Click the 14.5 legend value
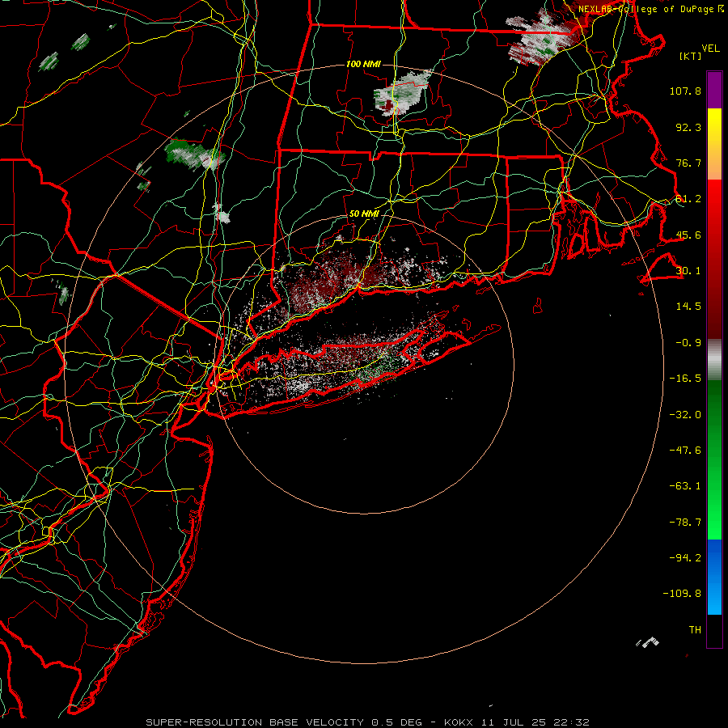This screenshot has width=728, height=728. click(688, 307)
